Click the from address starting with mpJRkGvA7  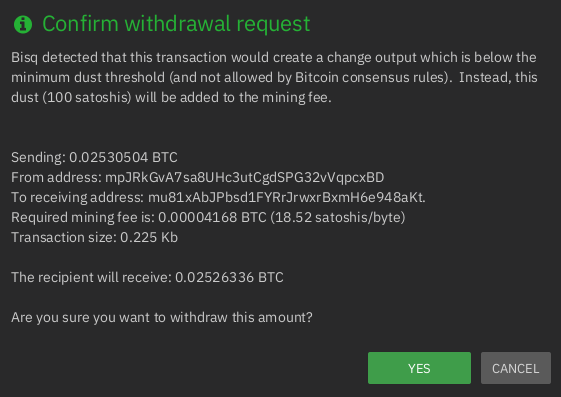tap(244, 177)
